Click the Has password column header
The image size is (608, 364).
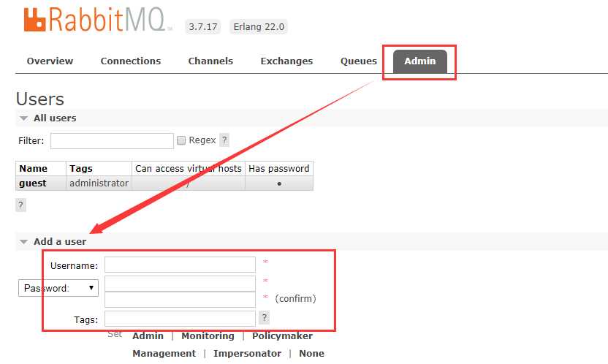pyautogui.click(x=279, y=169)
